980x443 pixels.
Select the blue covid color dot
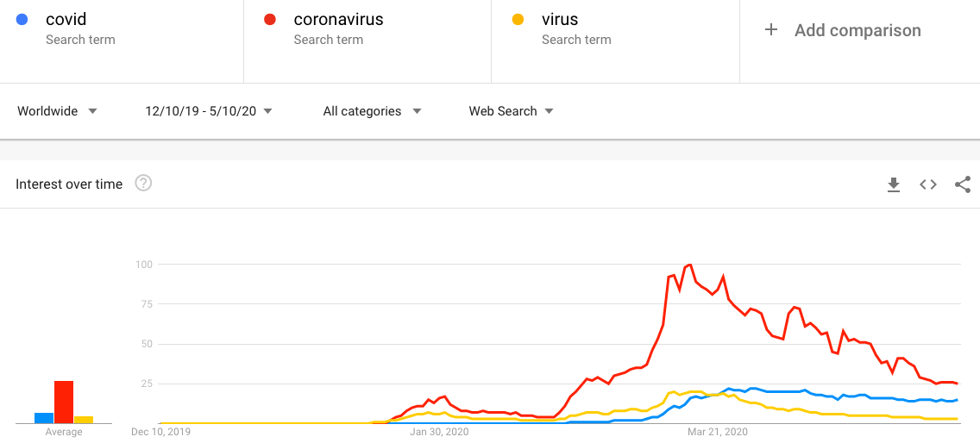pyautogui.click(x=22, y=19)
